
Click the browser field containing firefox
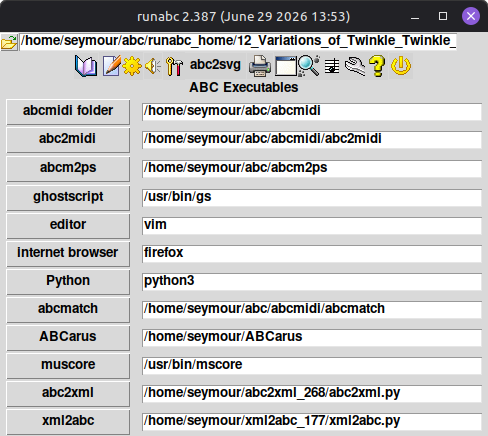pyautogui.click(x=312, y=254)
